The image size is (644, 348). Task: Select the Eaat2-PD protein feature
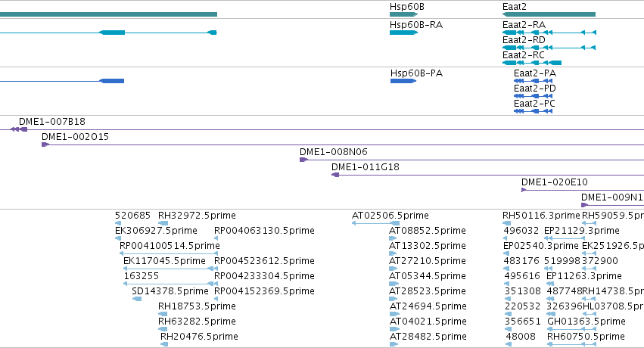pos(533,96)
